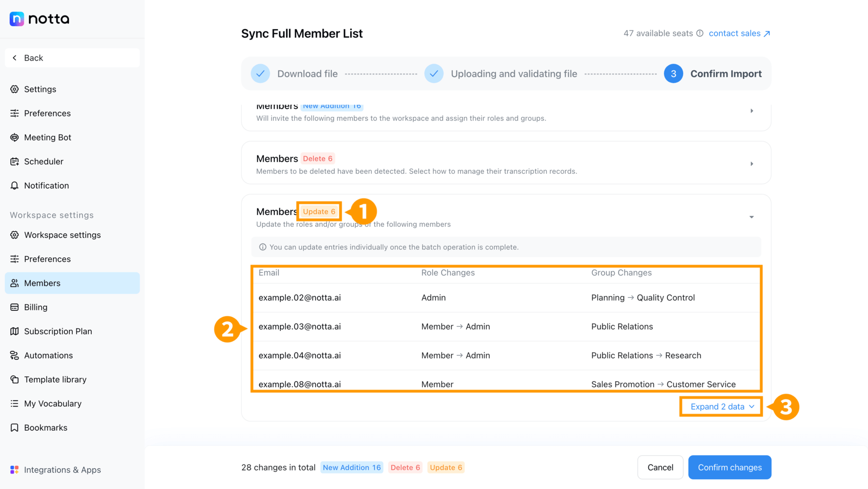The width and height of the screenshot is (868, 489).
Task: Click footer Delete 6 tag
Action: click(x=405, y=467)
